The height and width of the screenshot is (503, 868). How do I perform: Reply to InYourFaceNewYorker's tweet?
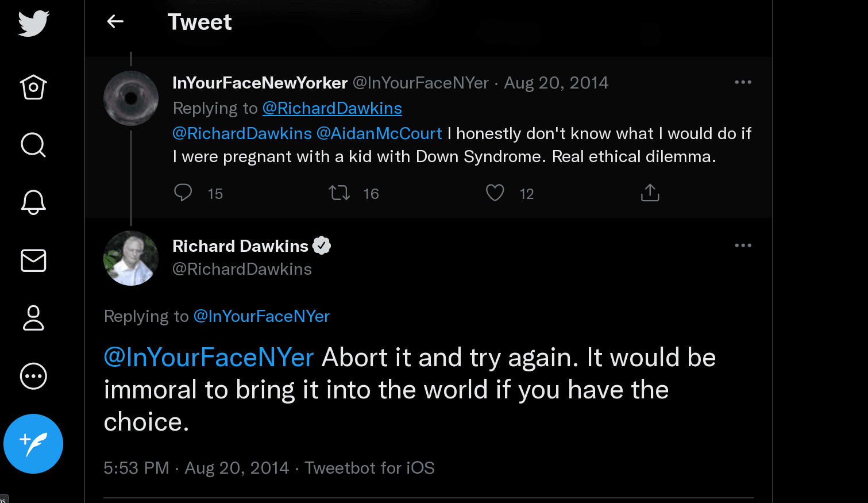click(183, 193)
